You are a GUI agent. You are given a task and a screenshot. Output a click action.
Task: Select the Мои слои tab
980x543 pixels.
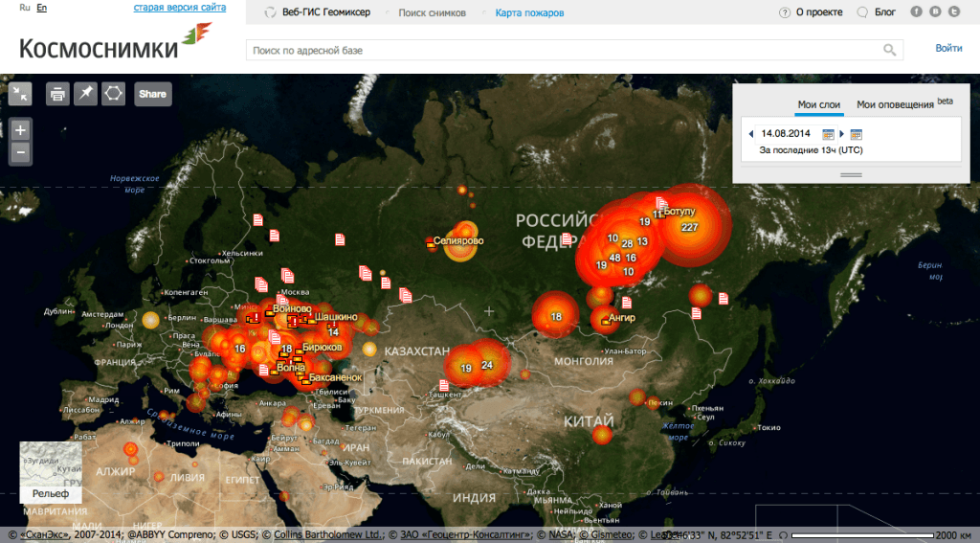coord(818,104)
